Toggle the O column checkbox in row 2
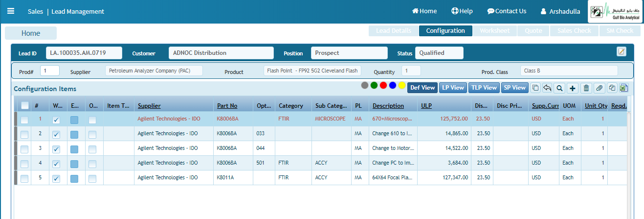The height and width of the screenshot is (219, 644). [x=92, y=135]
